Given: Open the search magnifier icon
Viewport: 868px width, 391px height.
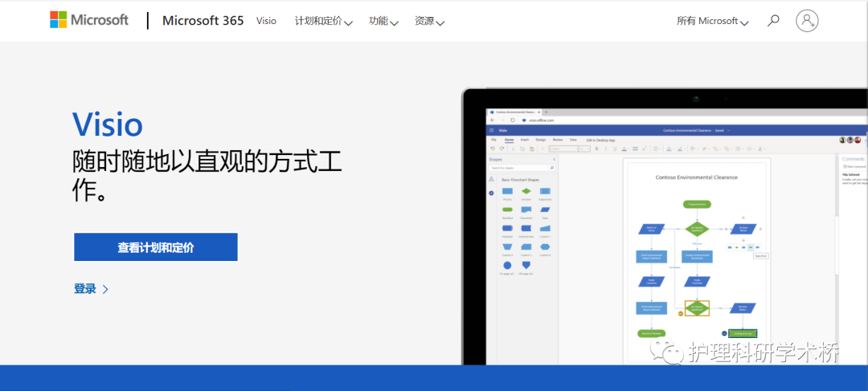Looking at the screenshot, I should click(773, 21).
